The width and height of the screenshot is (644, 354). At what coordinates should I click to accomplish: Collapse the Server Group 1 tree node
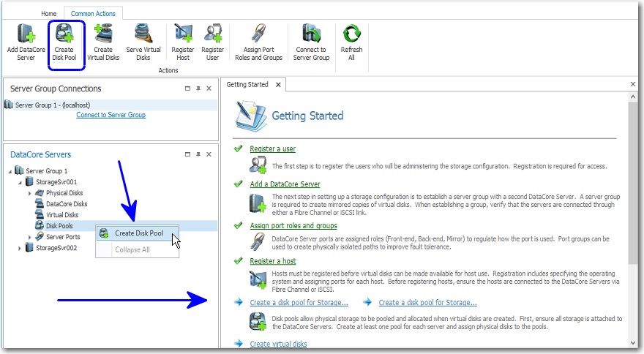coord(10,170)
